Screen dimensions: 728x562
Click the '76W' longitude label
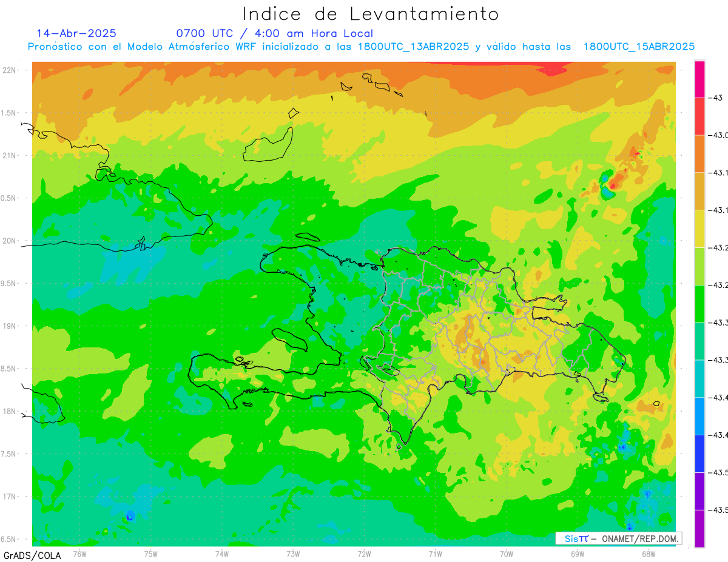tap(79, 554)
